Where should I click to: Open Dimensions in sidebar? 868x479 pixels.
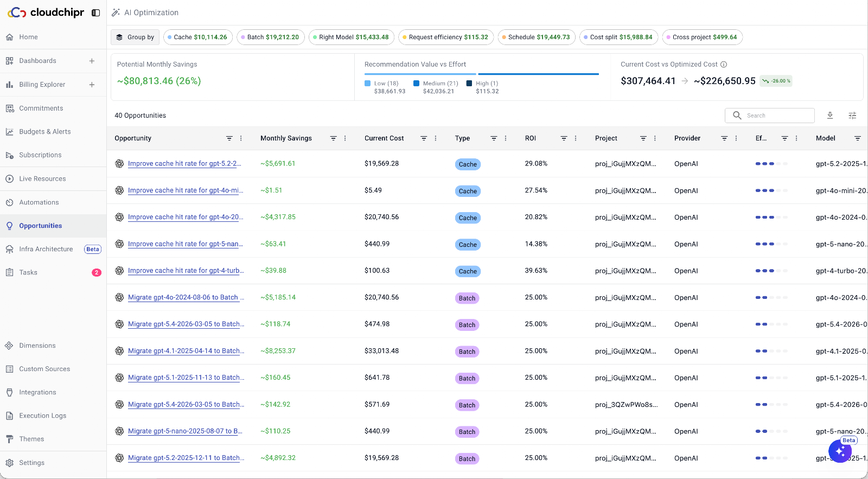coord(53,346)
